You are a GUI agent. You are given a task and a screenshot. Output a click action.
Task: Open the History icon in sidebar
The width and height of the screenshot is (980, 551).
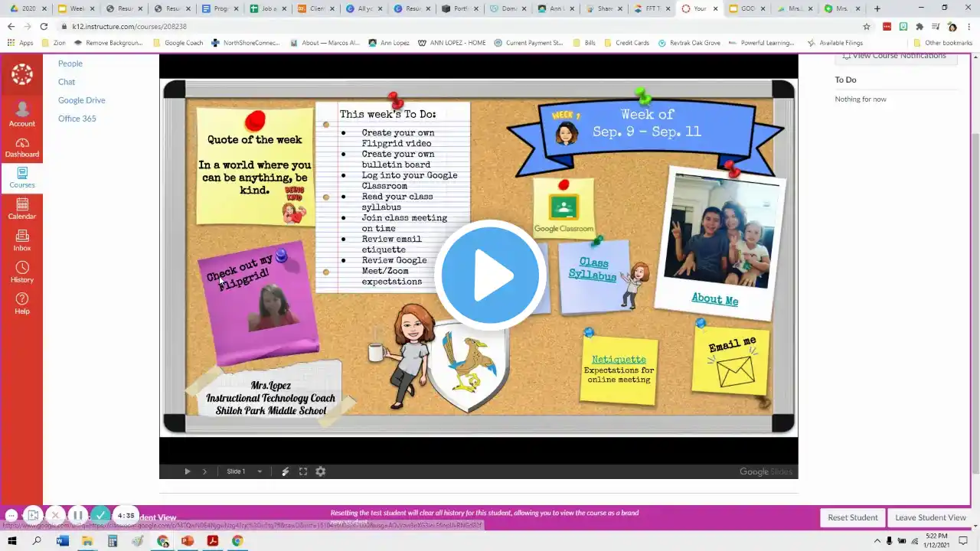21,272
